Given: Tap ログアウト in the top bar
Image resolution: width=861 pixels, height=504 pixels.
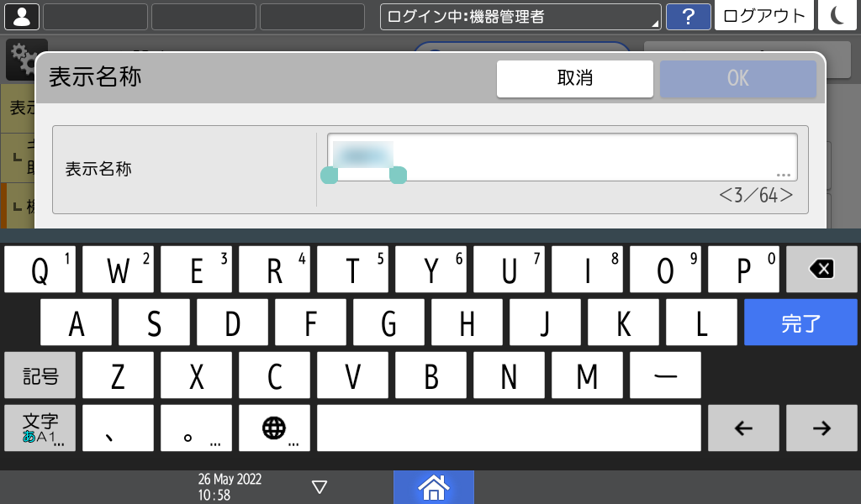Looking at the screenshot, I should coord(763,14).
